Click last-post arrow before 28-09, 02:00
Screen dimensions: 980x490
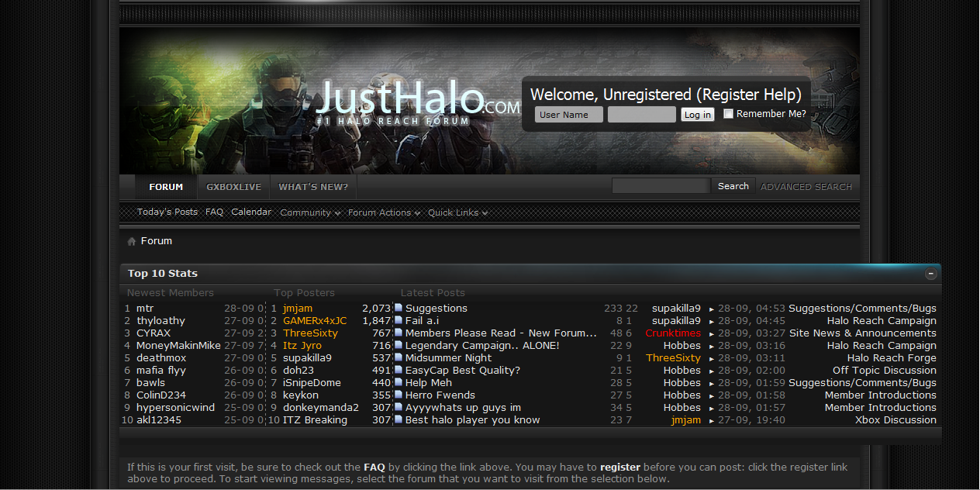point(712,371)
